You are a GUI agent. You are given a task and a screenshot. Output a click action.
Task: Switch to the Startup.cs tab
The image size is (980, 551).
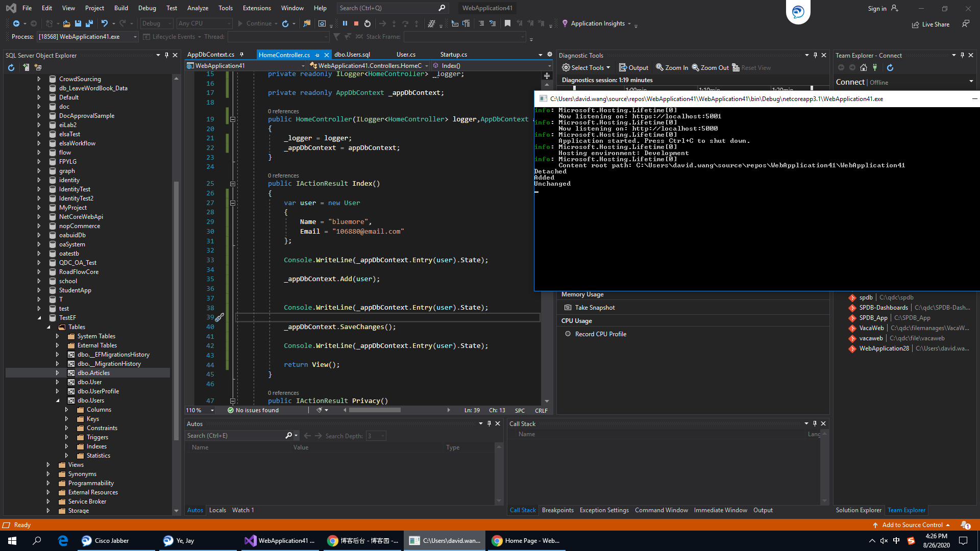453,55
